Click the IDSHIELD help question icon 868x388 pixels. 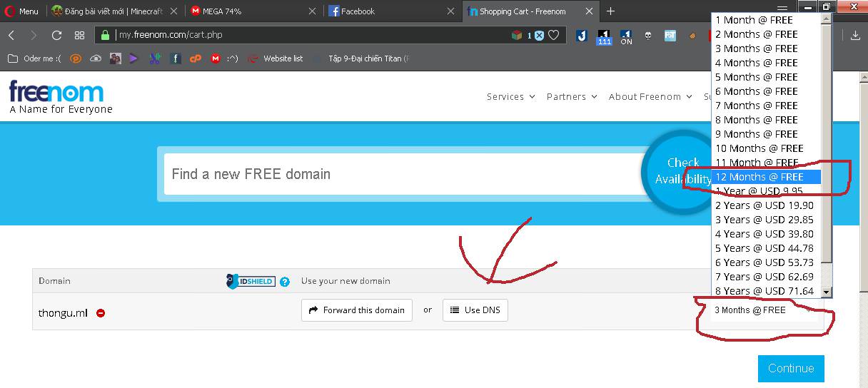[x=285, y=282]
